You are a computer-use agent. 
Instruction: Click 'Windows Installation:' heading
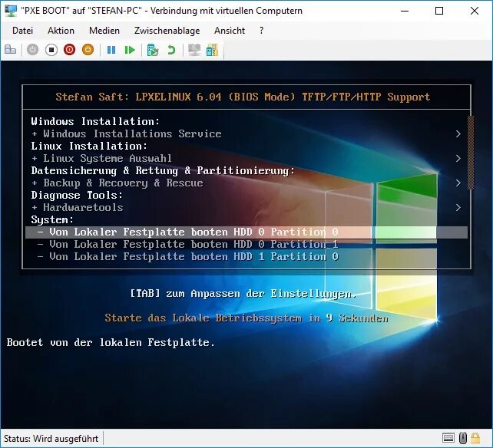(95, 121)
